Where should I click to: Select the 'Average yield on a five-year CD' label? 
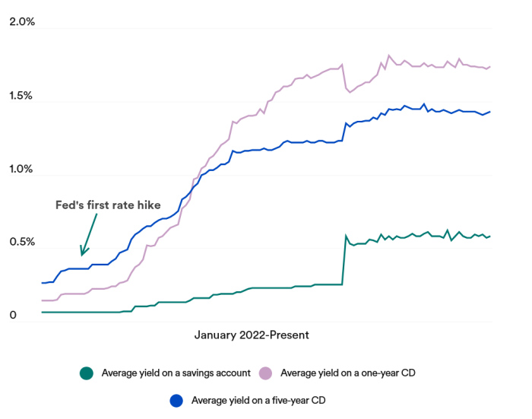click(x=258, y=399)
